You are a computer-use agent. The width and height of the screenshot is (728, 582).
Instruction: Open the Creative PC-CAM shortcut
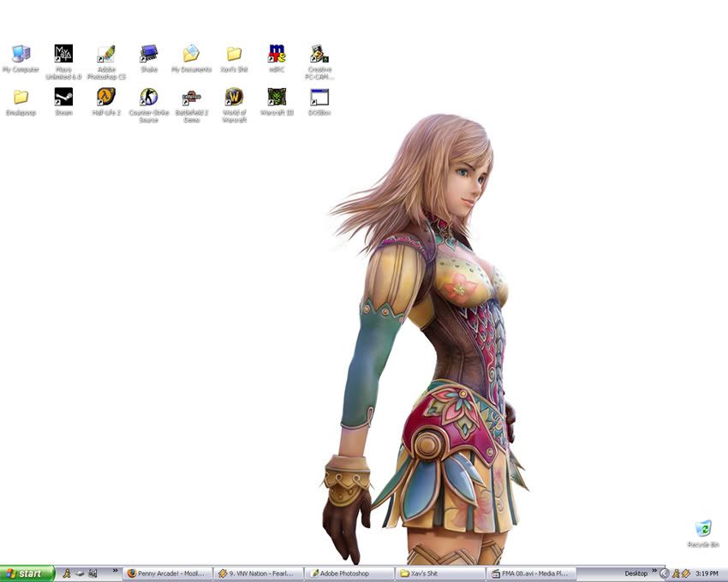pyautogui.click(x=319, y=54)
